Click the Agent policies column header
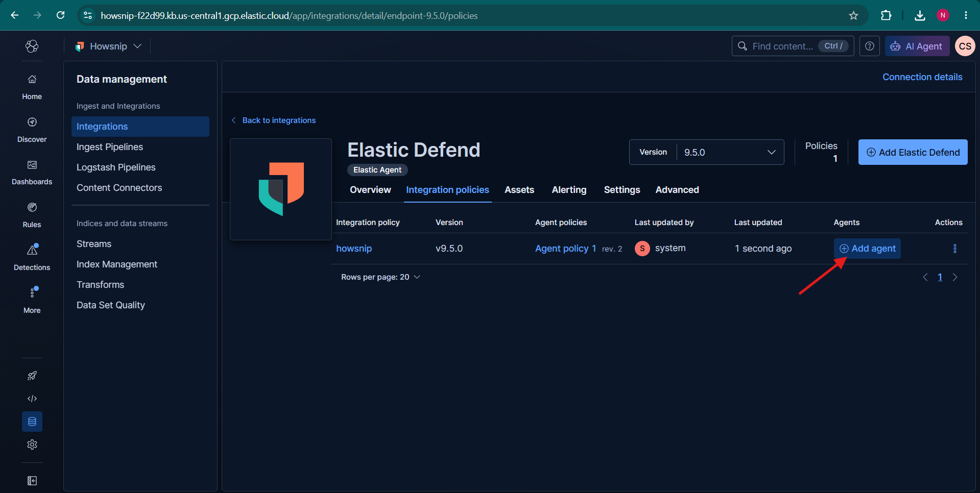Image resolution: width=980 pixels, height=493 pixels. pos(561,223)
